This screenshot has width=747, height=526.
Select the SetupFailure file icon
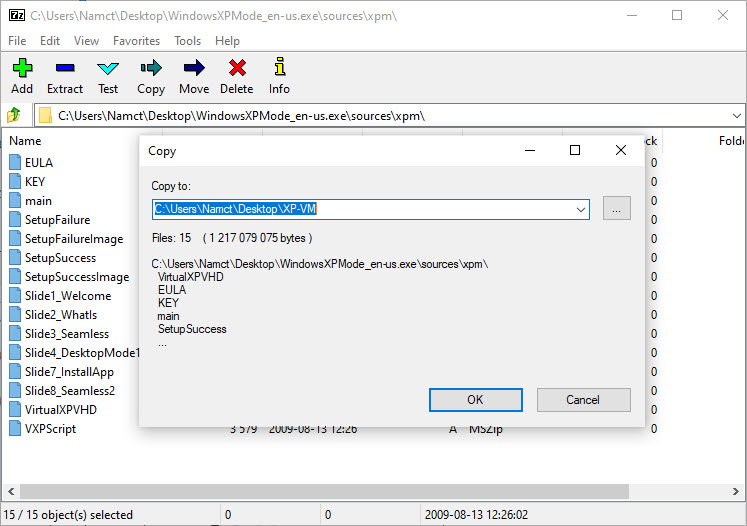15,220
